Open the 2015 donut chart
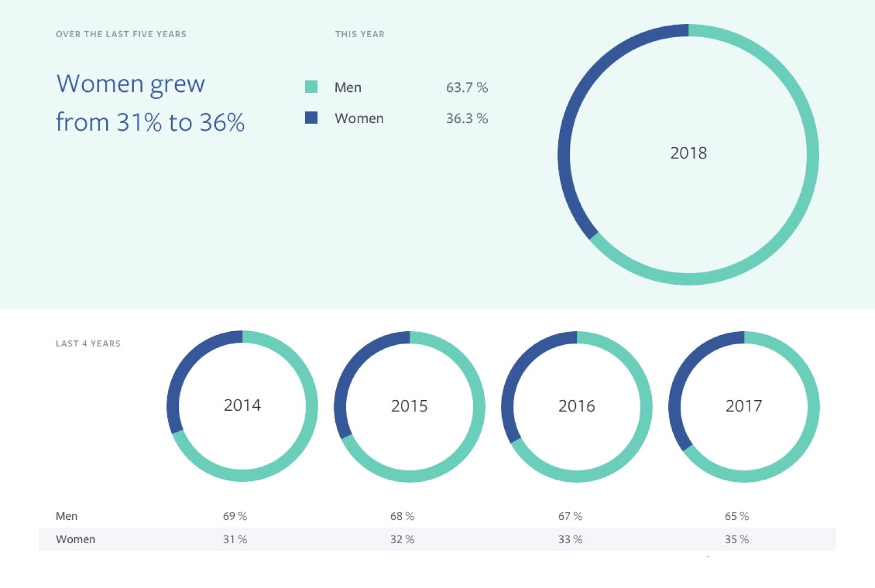Image resolution: width=875 pixels, height=588 pixels. point(409,406)
